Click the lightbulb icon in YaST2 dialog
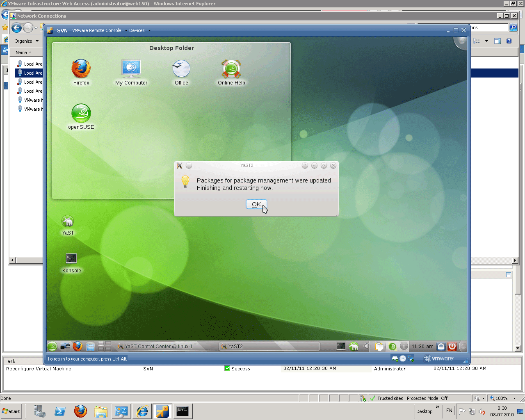This screenshot has width=525, height=420. 185,181
